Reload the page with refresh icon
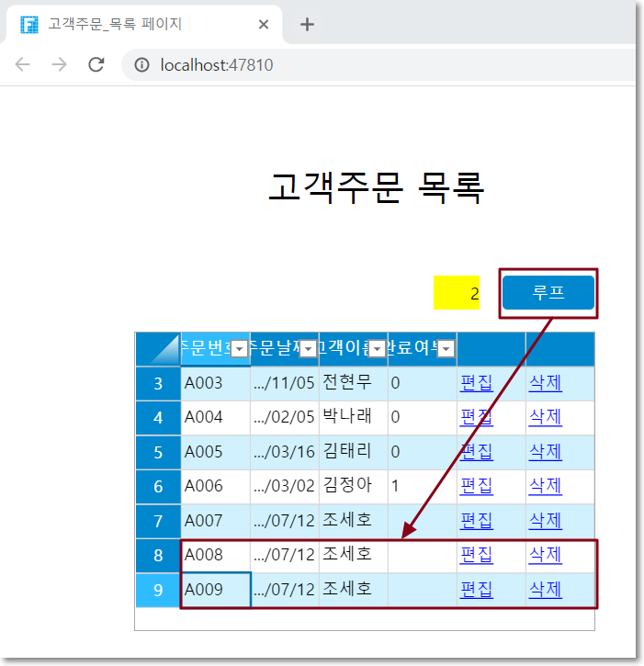Screen dimensions: 644x666 coord(96,64)
